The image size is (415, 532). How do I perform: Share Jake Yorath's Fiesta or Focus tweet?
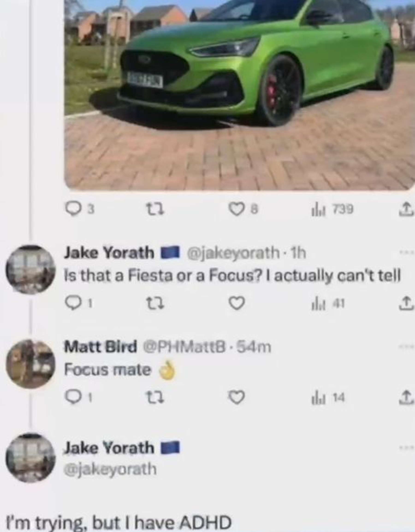click(x=406, y=304)
